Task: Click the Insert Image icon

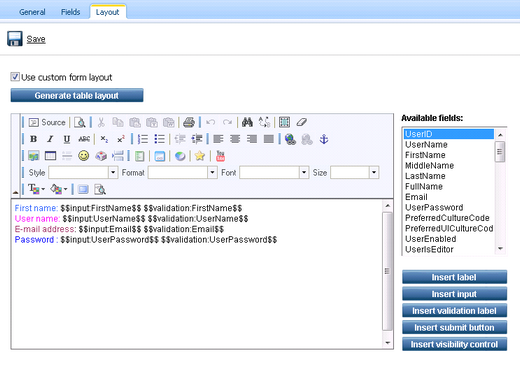Action: coord(33,156)
